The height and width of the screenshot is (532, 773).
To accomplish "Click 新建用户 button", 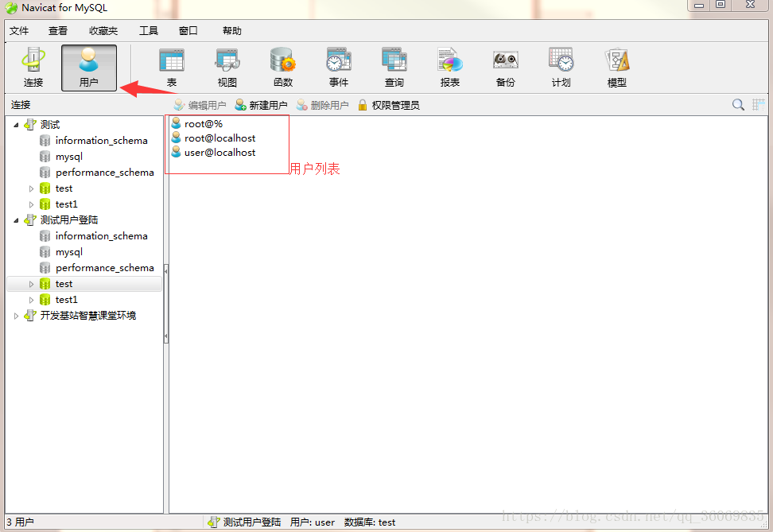I will 261,105.
